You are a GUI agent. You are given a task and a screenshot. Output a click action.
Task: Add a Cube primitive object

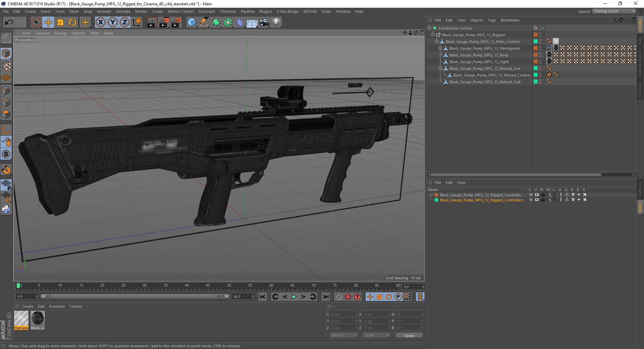pos(192,22)
